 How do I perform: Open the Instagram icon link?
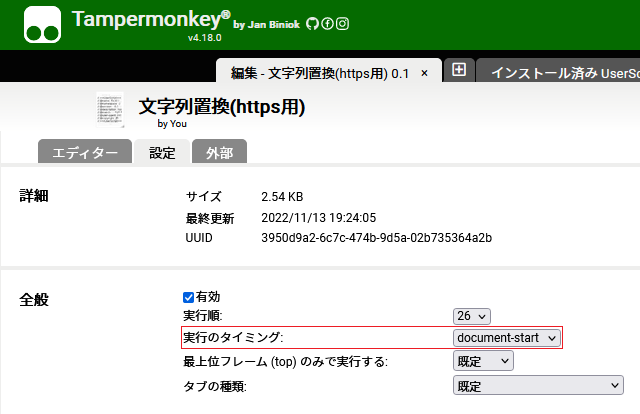(342, 24)
